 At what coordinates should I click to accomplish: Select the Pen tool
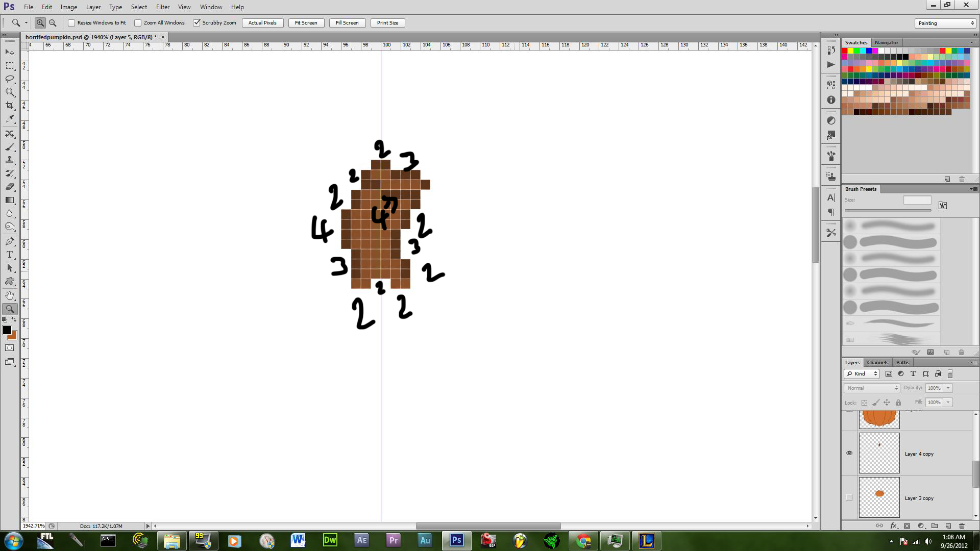(x=10, y=241)
